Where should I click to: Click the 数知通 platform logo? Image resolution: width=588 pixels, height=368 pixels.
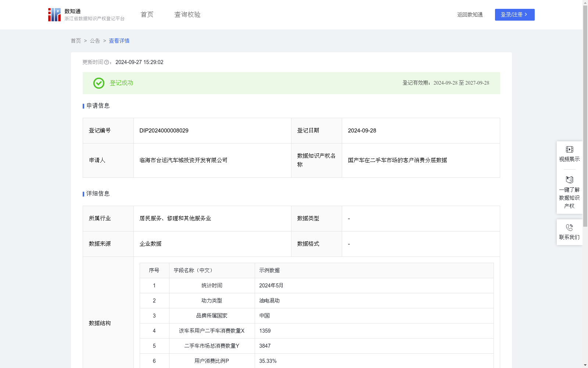pos(86,15)
